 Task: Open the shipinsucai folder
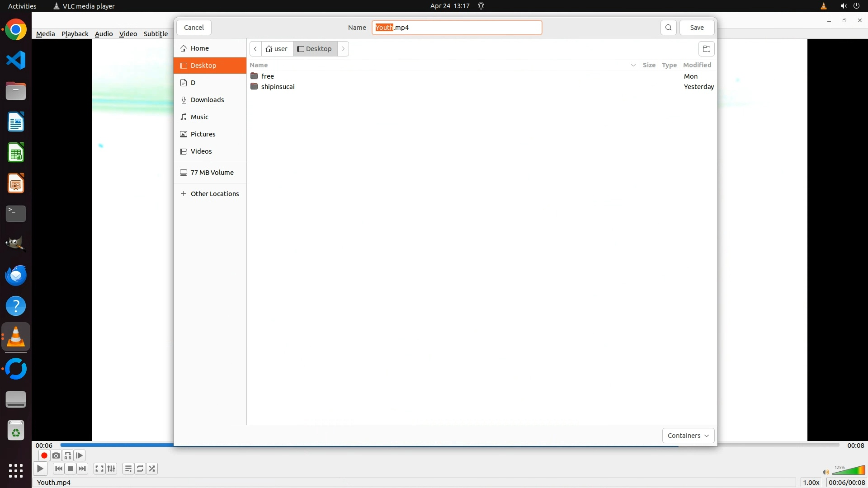[278, 87]
